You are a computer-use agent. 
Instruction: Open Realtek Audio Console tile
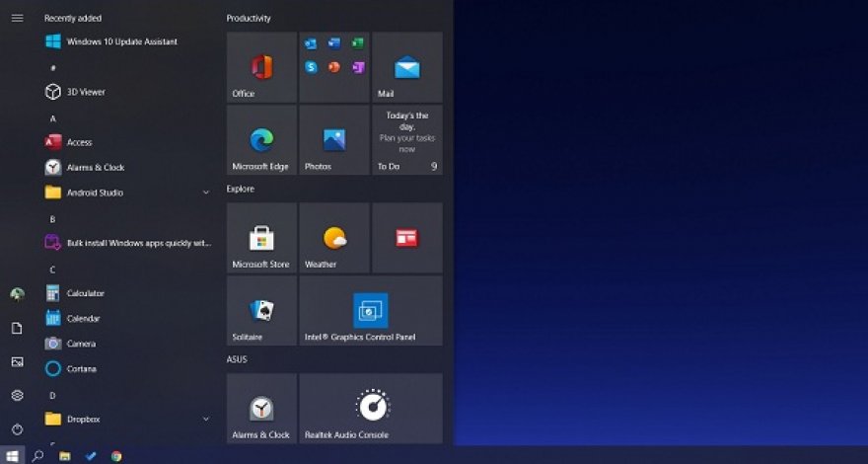point(371,409)
